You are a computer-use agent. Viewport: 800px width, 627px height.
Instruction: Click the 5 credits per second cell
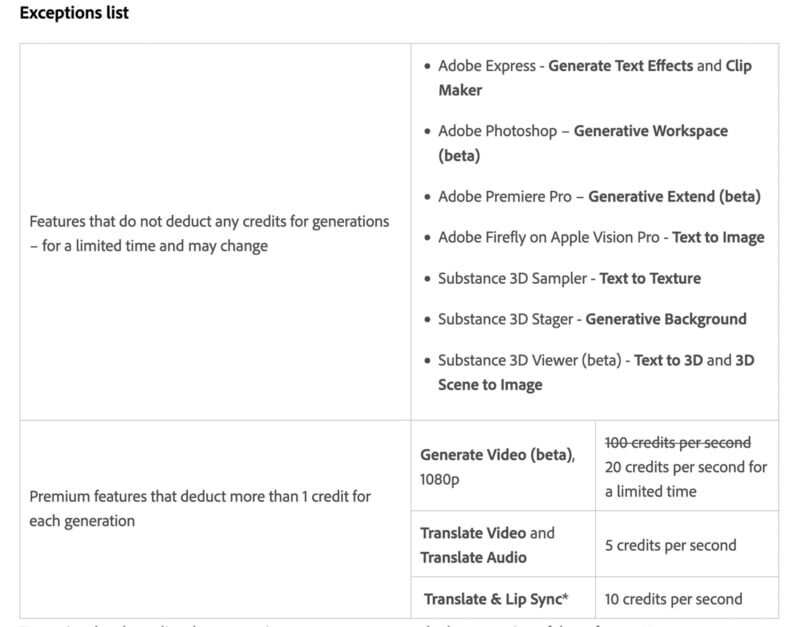(670, 546)
